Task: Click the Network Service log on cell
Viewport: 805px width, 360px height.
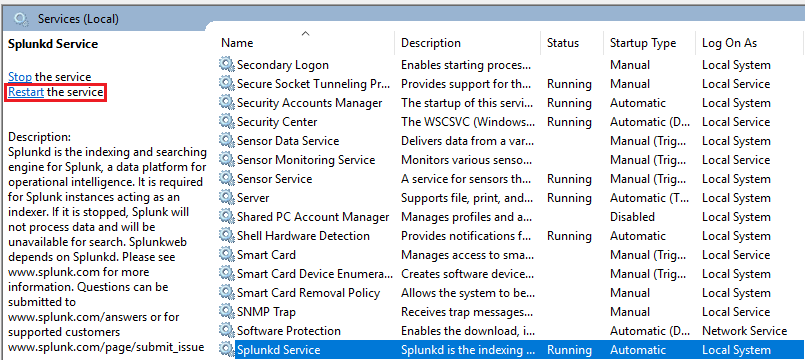Action: coord(744,331)
